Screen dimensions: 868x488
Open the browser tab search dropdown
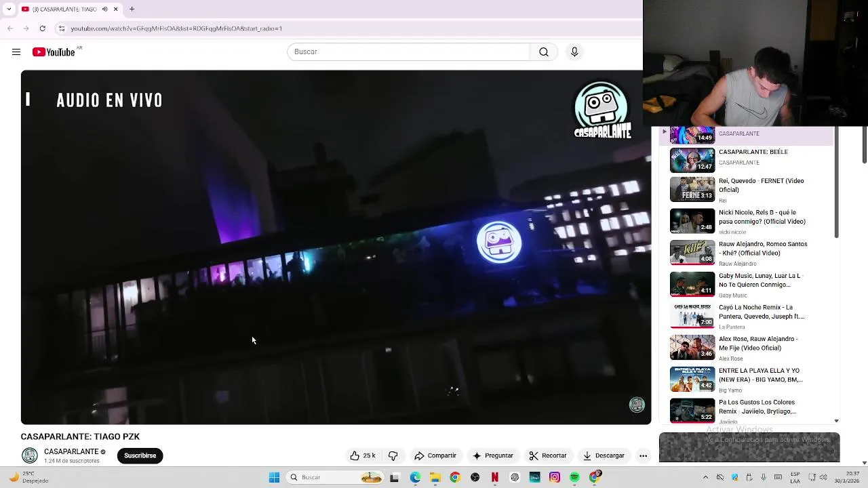click(x=9, y=9)
